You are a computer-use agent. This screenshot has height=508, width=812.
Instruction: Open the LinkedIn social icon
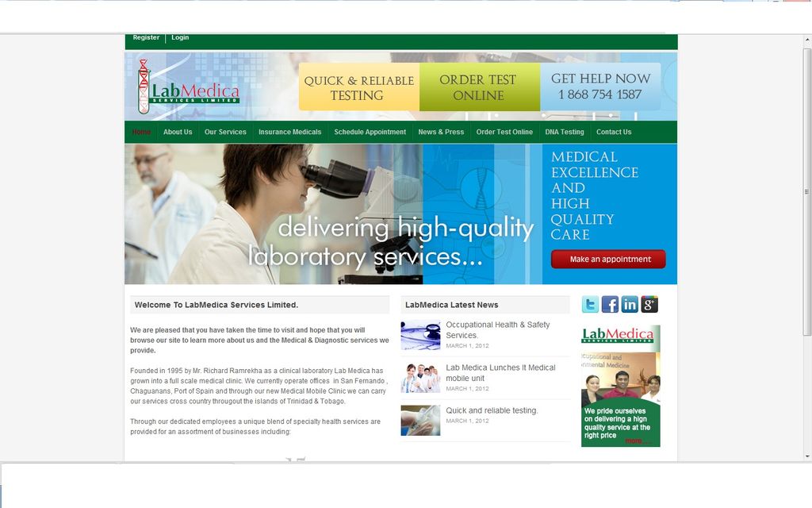point(630,304)
